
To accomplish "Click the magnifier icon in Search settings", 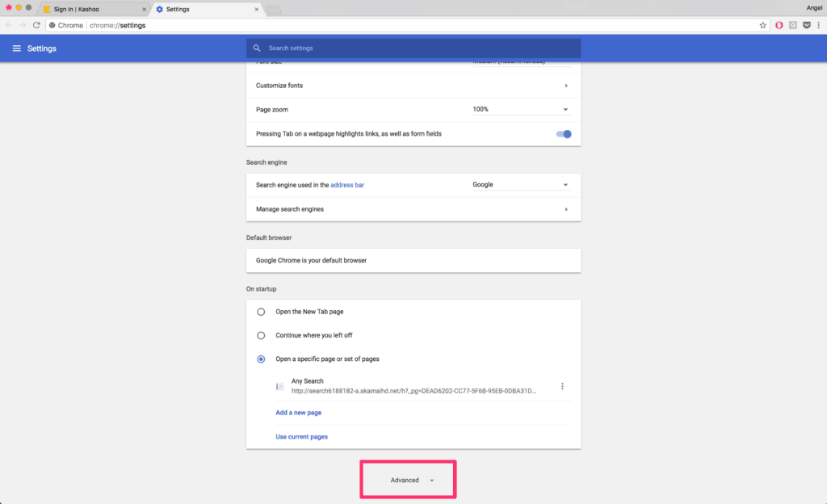I will (257, 48).
